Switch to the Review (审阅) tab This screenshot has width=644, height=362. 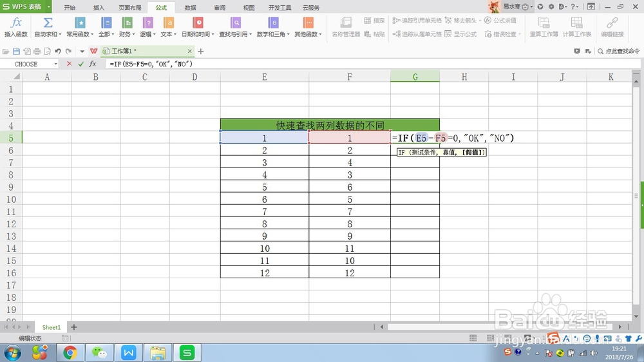point(220,8)
